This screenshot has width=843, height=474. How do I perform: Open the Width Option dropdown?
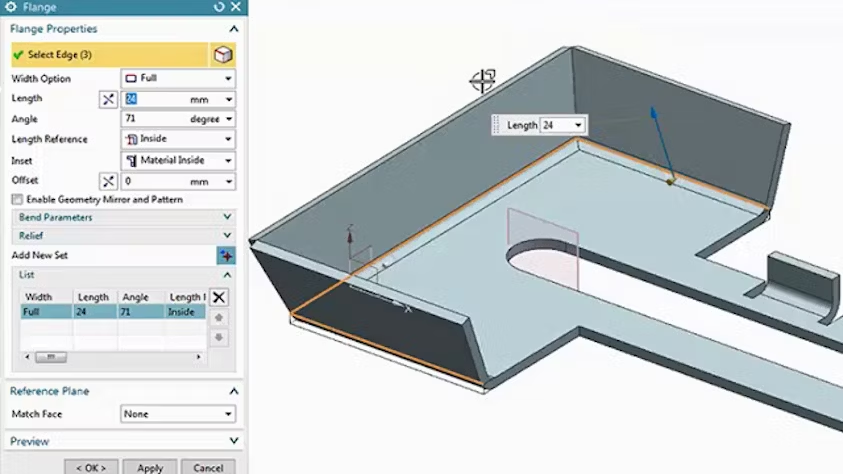178,78
